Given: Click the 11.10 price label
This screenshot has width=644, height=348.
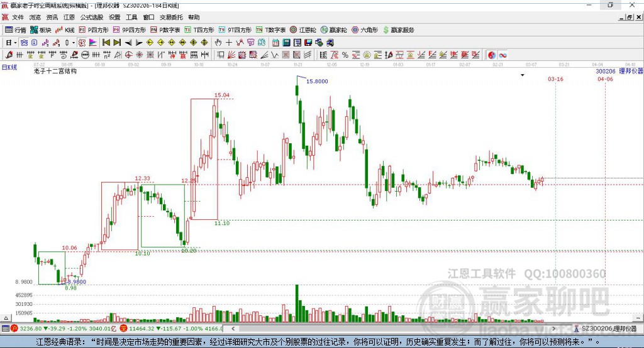Looking at the screenshot, I should [222, 223].
